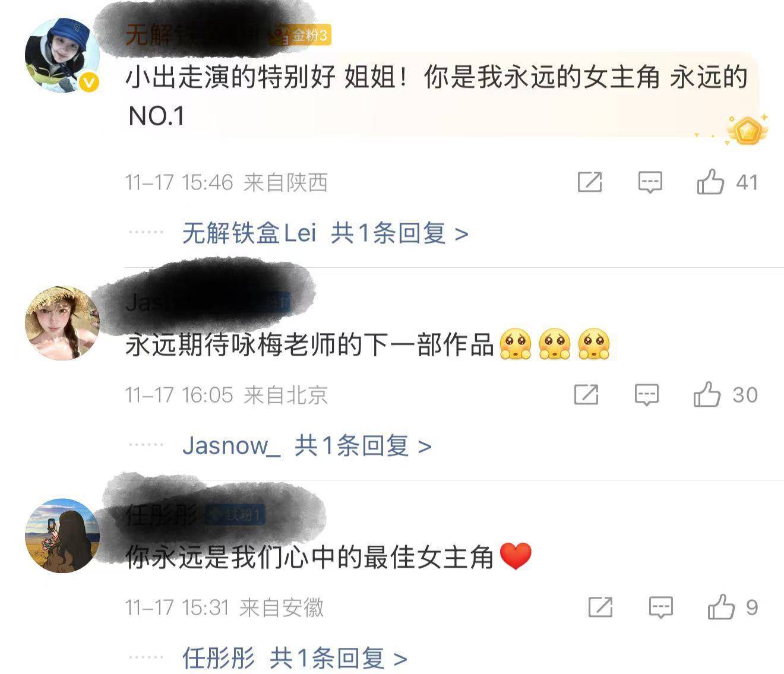Screen dimensions: 784x674
Task: Tap the gold gem badge on first comment
Action: [747, 129]
